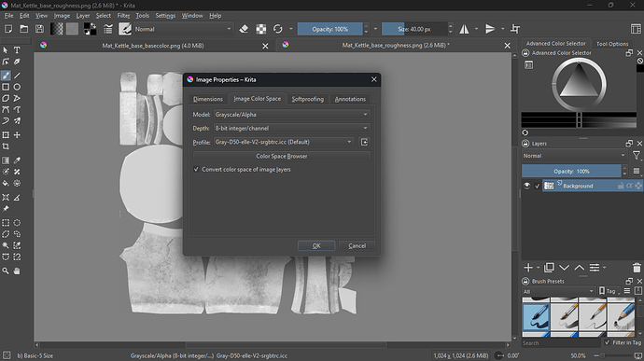Select the Rectangular Selection tool

tap(6, 223)
